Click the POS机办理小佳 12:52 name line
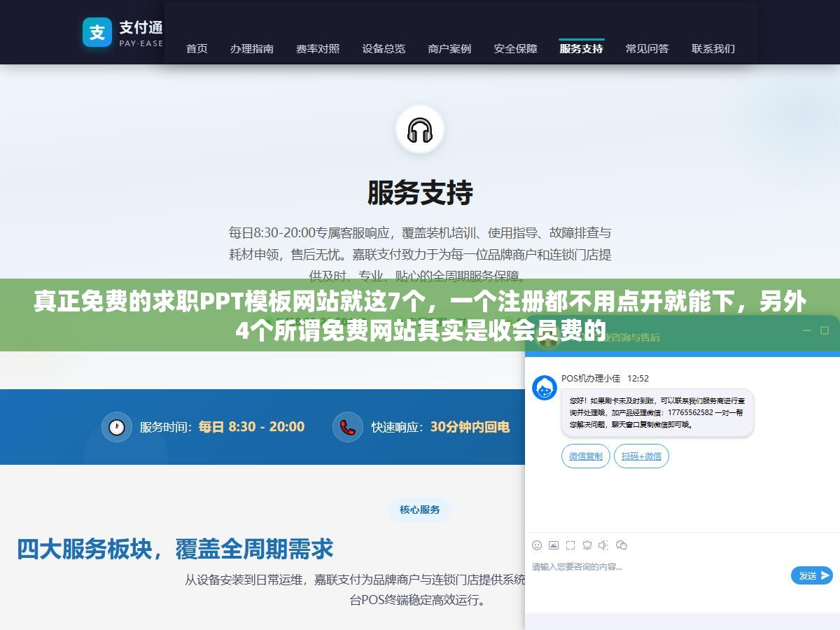 pos(605,378)
